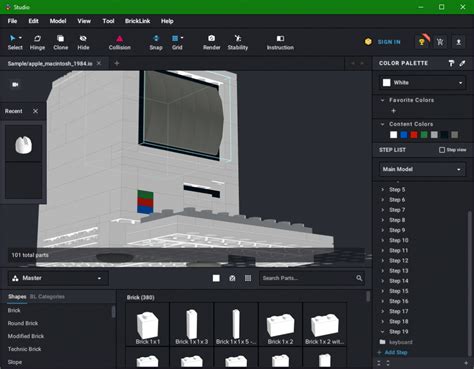Select the color picker eyedropper
The image size is (474, 369).
coord(462,63)
